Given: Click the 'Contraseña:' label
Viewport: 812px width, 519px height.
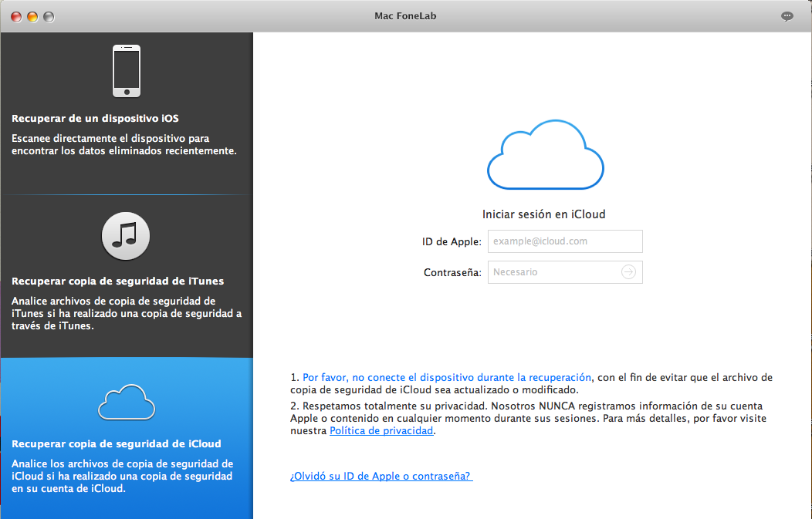Looking at the screenshot, I should (x=452, y=273).
